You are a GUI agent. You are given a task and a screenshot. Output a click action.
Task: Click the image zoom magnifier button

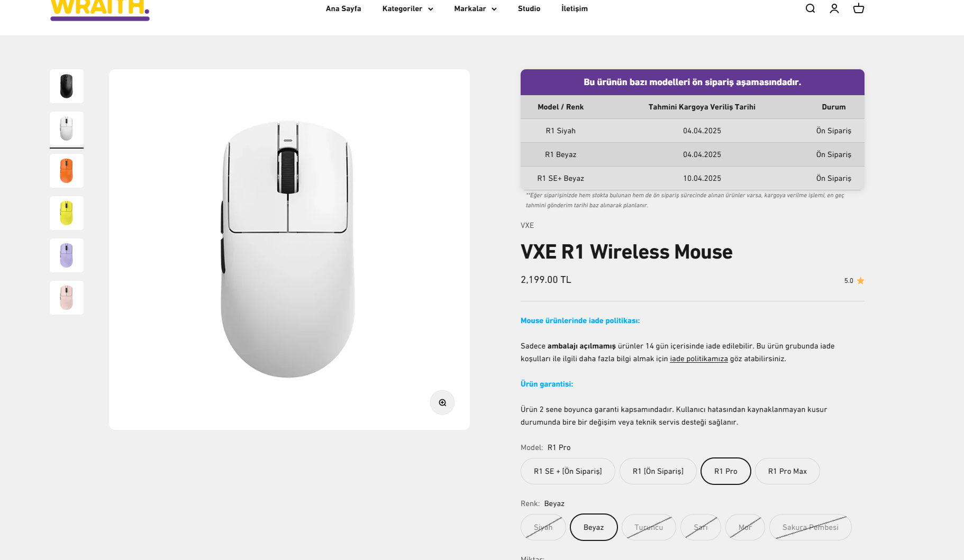(442, 402)
